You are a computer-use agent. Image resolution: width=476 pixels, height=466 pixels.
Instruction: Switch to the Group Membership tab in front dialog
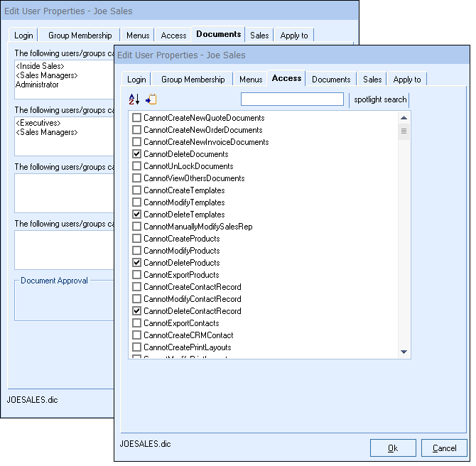pyautogui.click(x=193, y=80)
